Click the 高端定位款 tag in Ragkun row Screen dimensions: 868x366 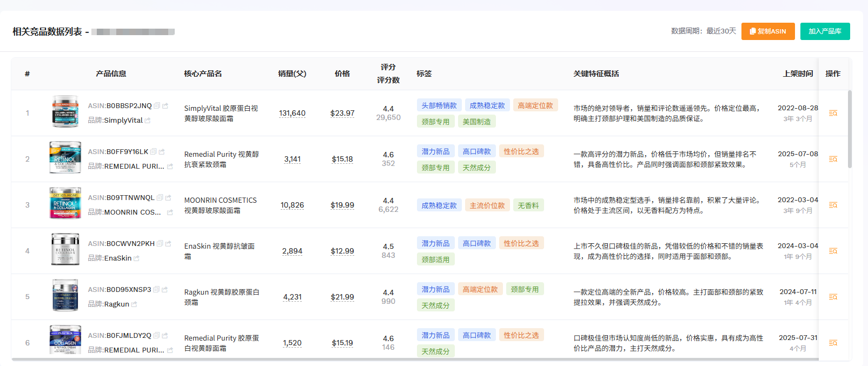click(480, 289)
